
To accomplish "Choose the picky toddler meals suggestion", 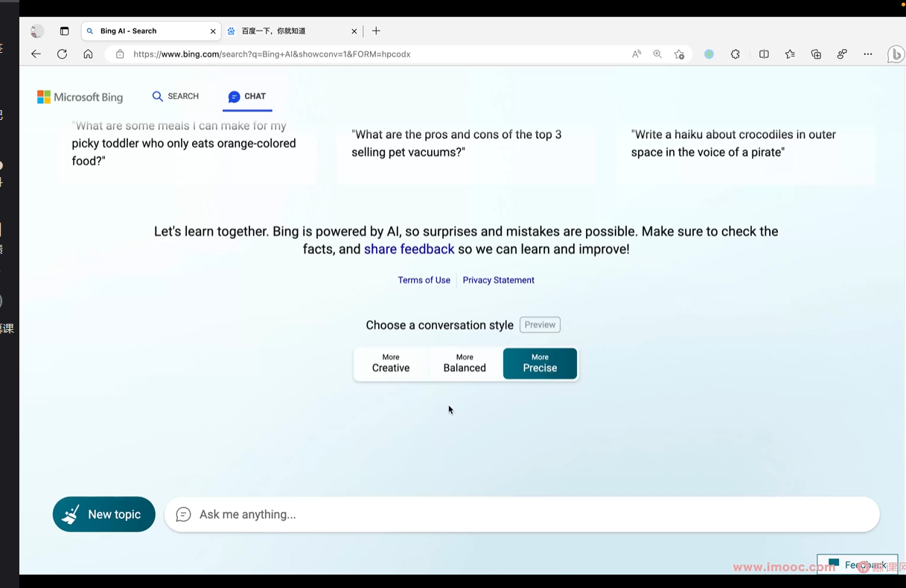I will pos(186,152).
